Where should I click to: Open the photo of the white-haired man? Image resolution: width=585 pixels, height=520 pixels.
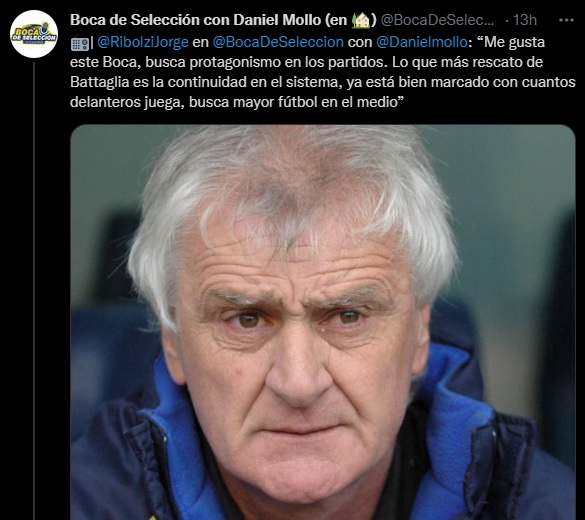323,322
